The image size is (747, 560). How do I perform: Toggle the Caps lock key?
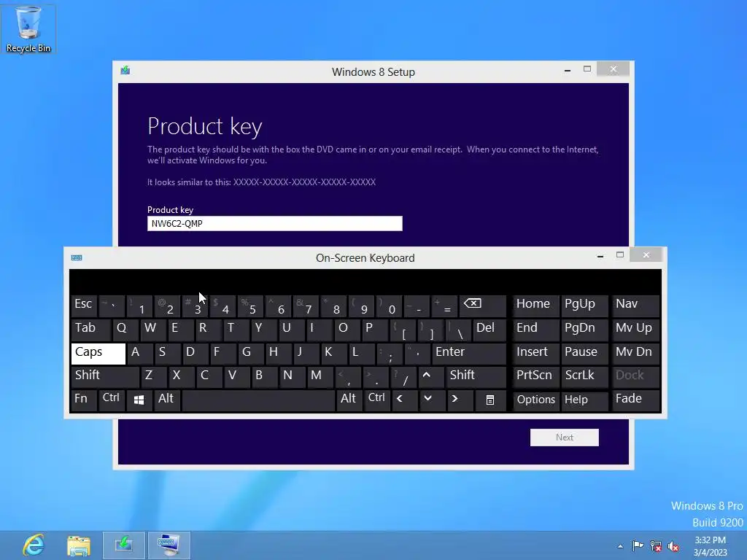(x=98, y=354)
